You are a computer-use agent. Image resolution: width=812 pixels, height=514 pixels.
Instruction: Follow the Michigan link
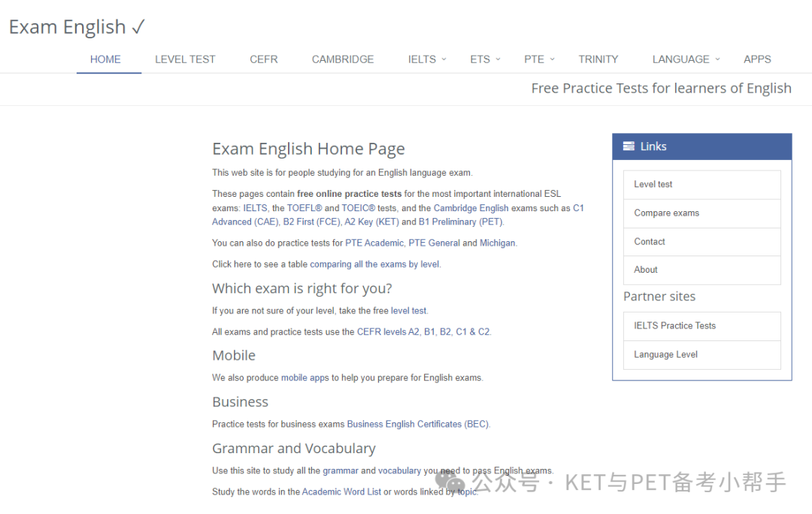pos(498,243)
